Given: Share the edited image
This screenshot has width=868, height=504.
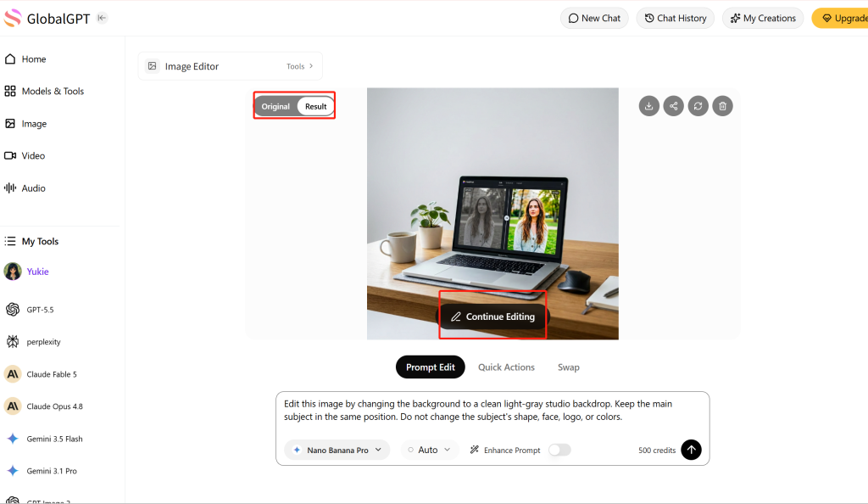Looking at the screenshot, I should tap(674, 106).
